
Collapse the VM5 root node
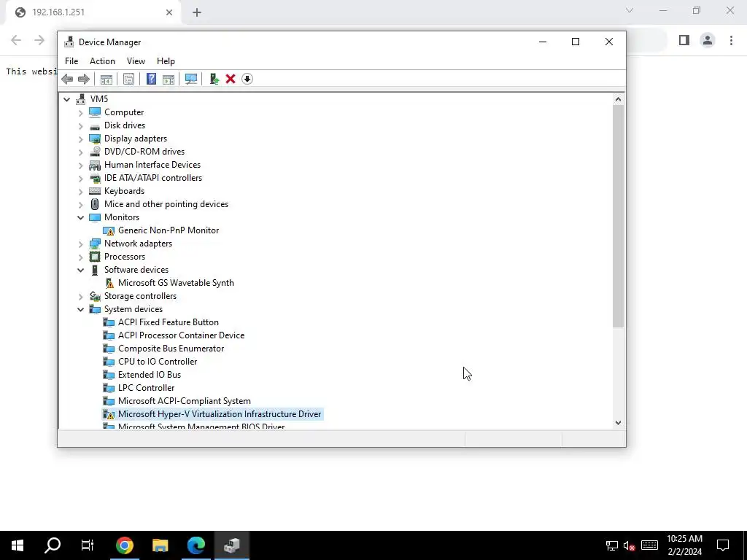66,99
